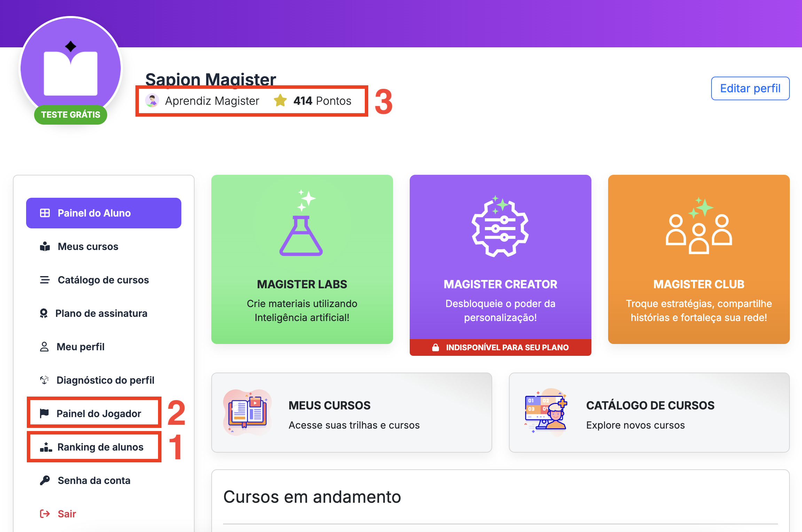Image resolution: width=802 pixels, height=532 pixels.
Task: Click the Editar perfil button
Action: coord(750,88)
